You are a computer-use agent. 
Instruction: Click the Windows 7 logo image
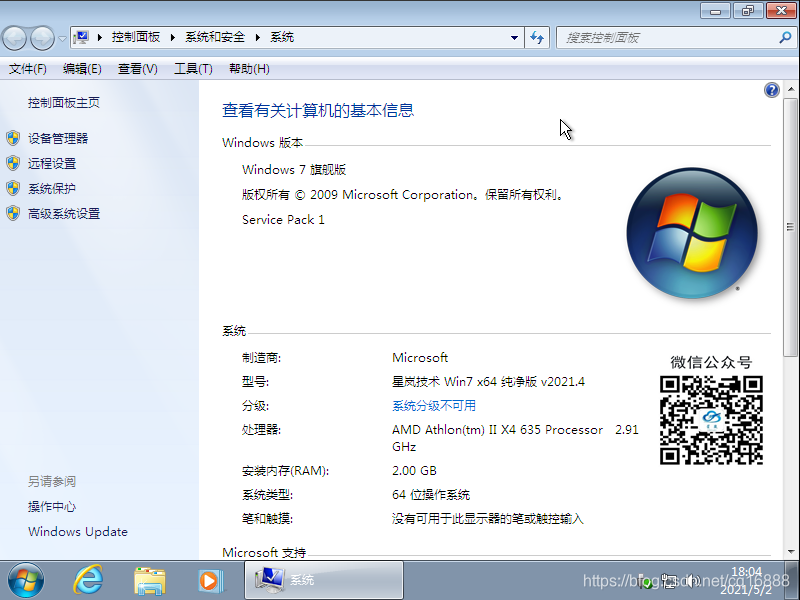coord(692,233)
